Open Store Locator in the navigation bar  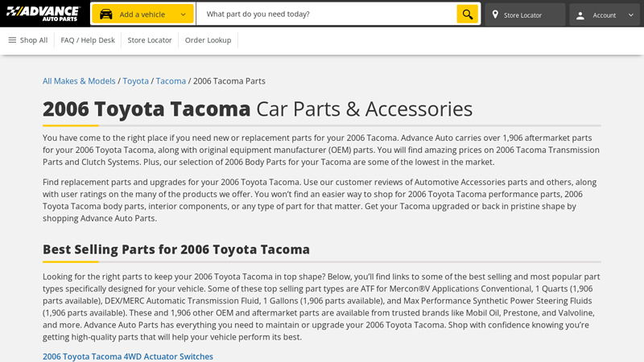click(150, 40)
